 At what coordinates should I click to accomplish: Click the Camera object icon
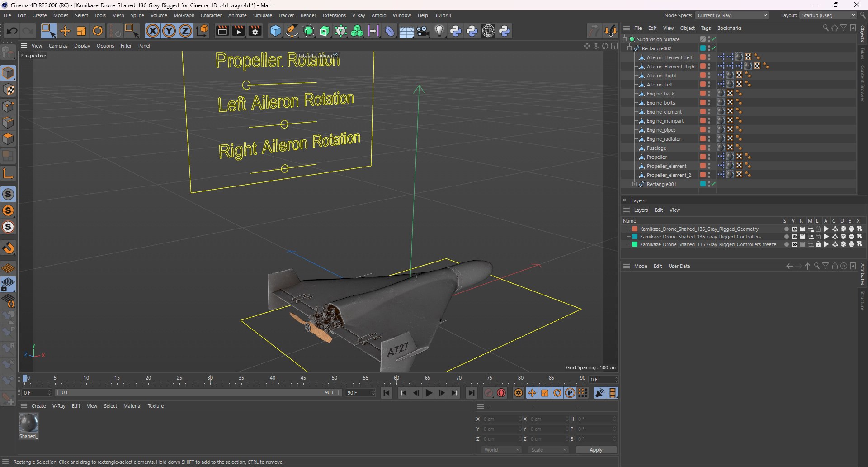coord(423,31)
